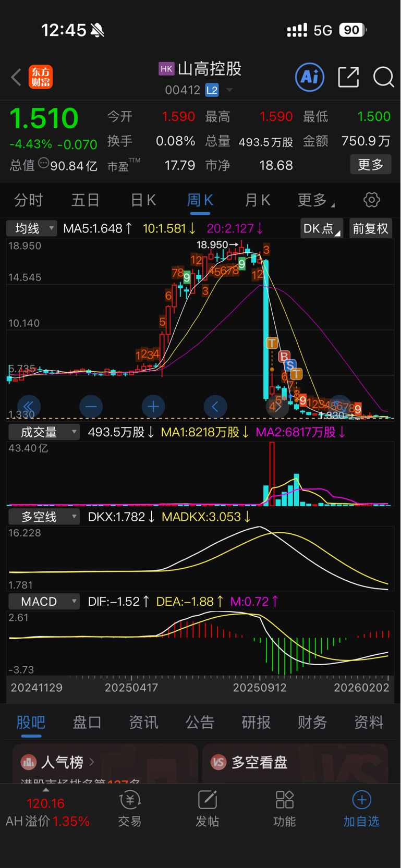Switch to 研报 tab
Screen dimensions: 401x868
pos(256,722)
